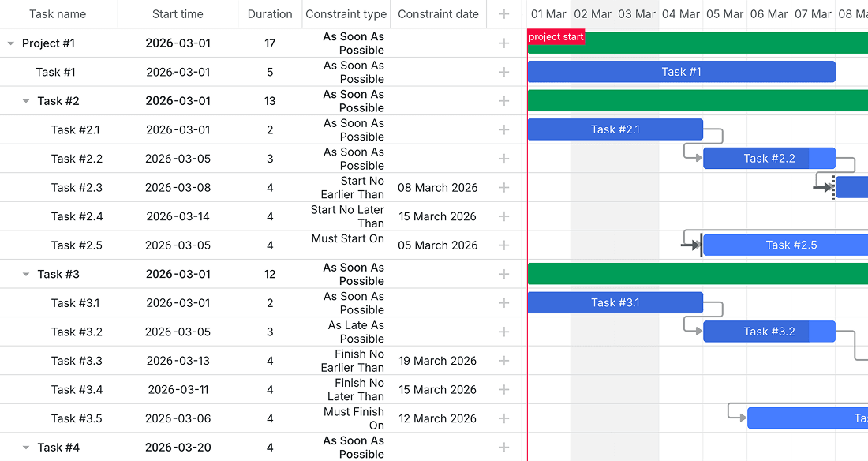
Task: Select the Task #3.2 bar in chart
Action: coord(769,332)
